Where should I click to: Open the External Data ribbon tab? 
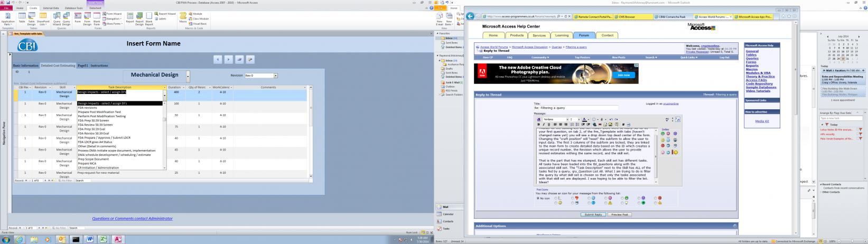pos(51,8)
